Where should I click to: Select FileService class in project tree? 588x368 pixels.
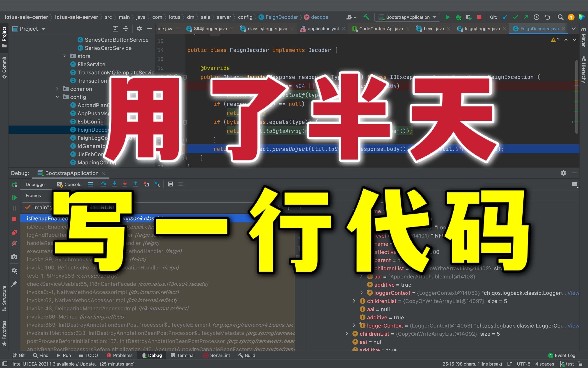[91, 64]
